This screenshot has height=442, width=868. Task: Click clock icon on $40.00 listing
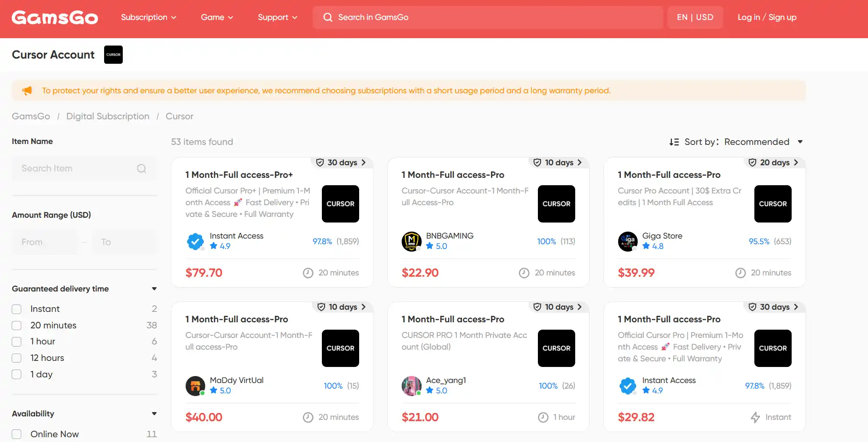[308, 417]
